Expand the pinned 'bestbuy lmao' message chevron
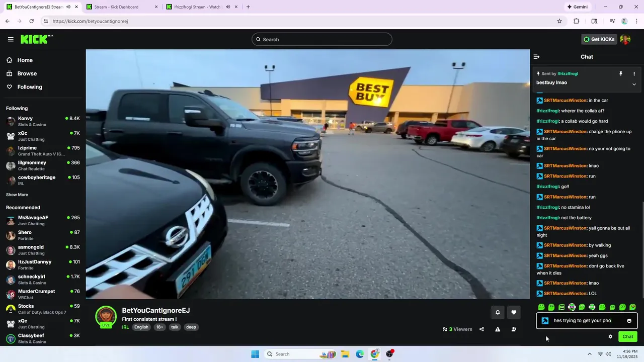Screen dimensions: 644x362 [x=634, y=84]
